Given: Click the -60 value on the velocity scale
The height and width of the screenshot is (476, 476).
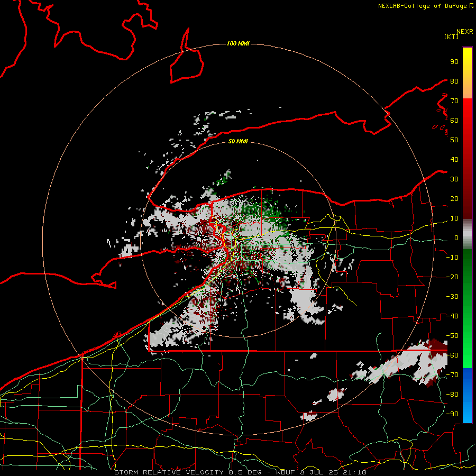Looking at the screenshot, I should [x=452, y=355].
